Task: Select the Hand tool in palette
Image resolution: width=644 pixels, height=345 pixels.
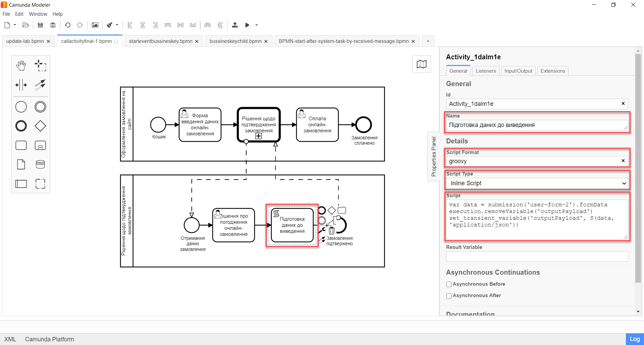Action: pyautogui.click(x=21, y=66)
